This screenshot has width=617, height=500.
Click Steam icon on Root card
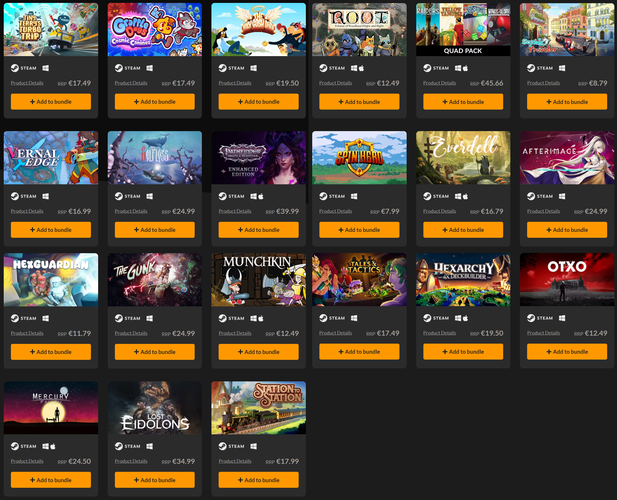[x=323, y=68]
